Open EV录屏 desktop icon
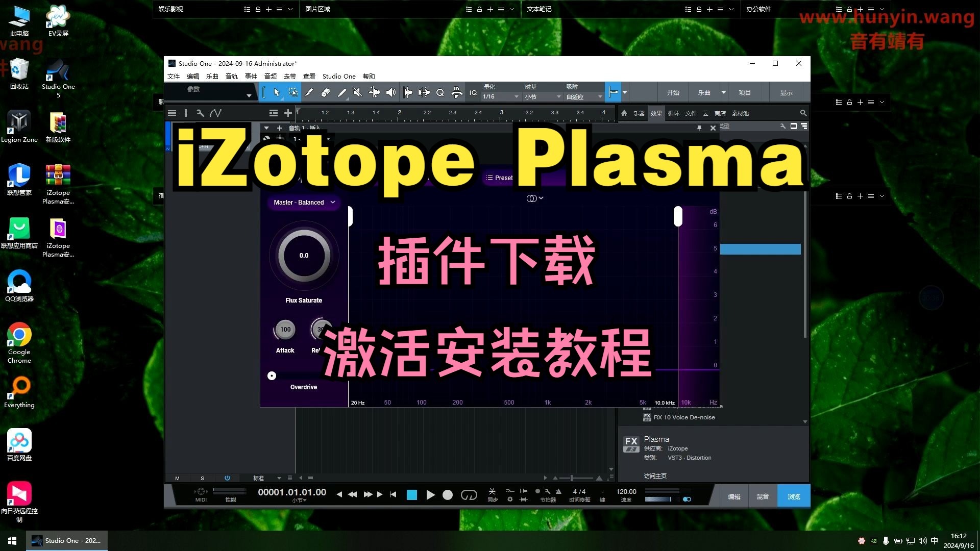The height and width of the screenshot is (551, 980). [x=58, y=21]
